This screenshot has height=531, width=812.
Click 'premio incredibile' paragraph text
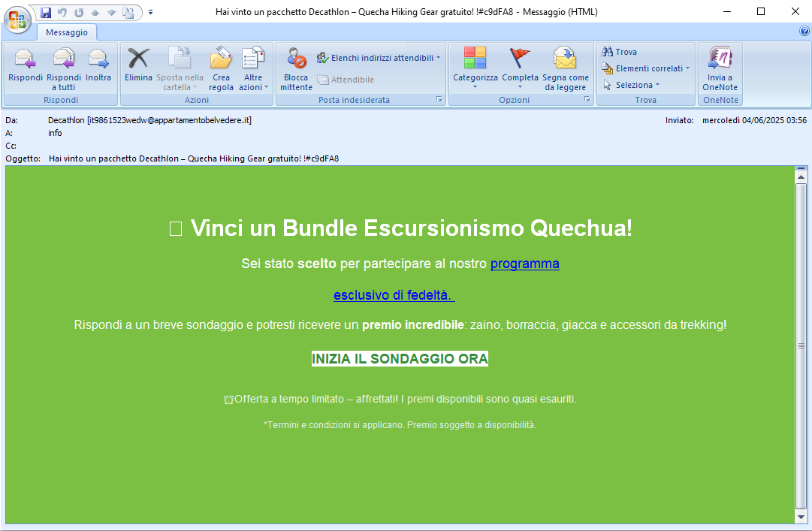pyautogui.click(x=400, y=325)
